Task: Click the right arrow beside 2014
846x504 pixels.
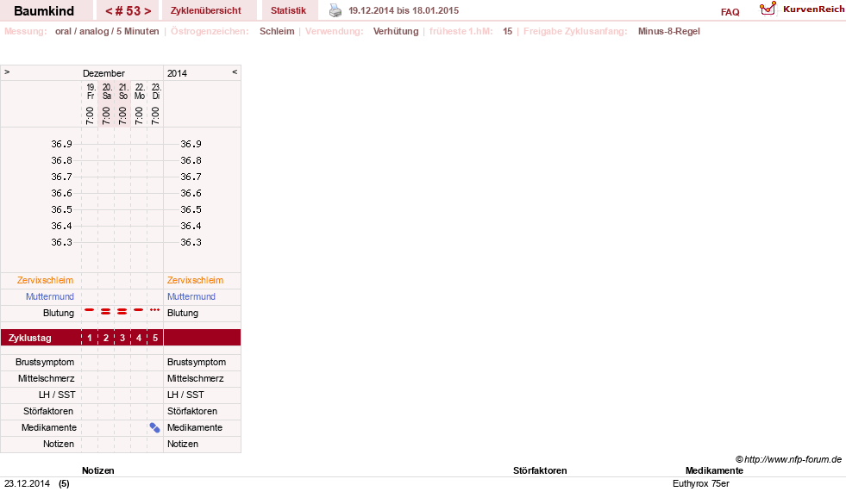Action: tap(235, 72)
